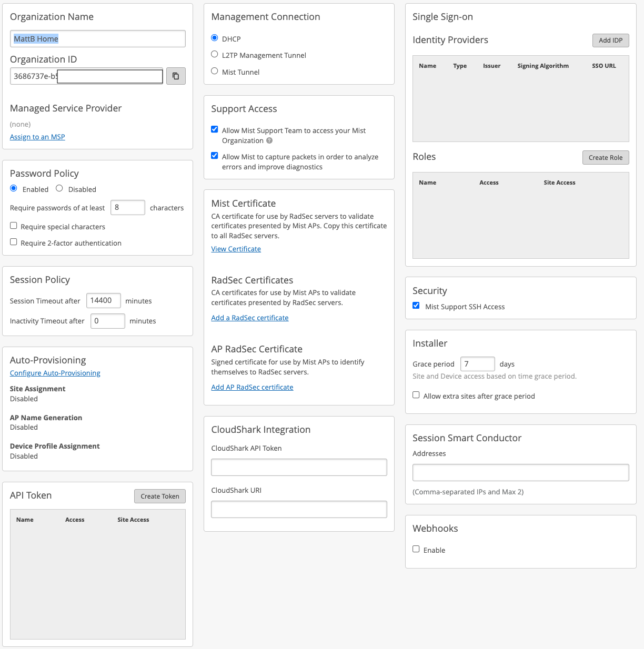The height and width of the screenshot is (649, 644).
Task: Set Password Policy to Disabled
Action: (59, 188)
